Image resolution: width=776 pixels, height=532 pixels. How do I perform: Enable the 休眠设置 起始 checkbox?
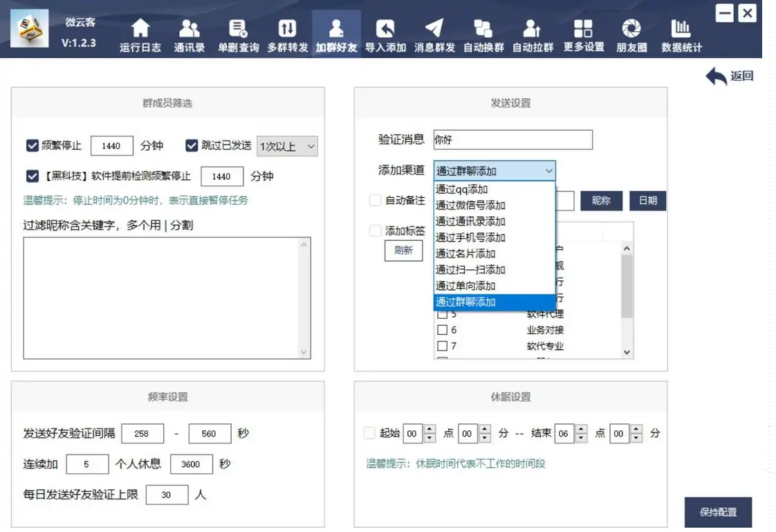(369, 433)
